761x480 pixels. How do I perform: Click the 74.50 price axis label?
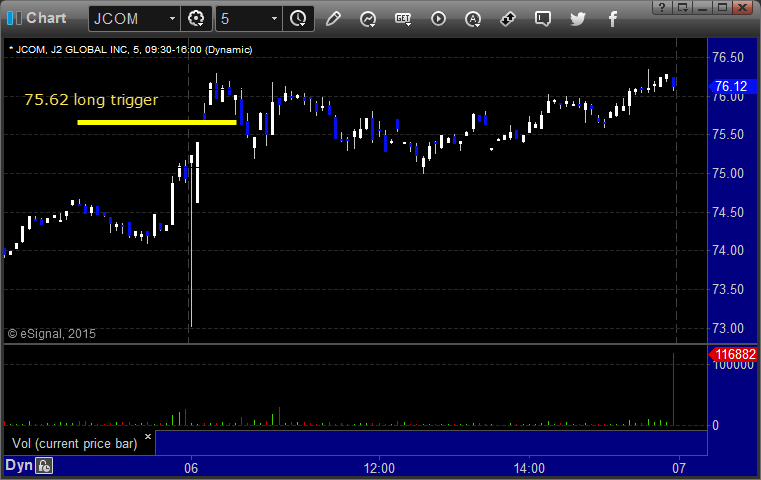point(728,212)
